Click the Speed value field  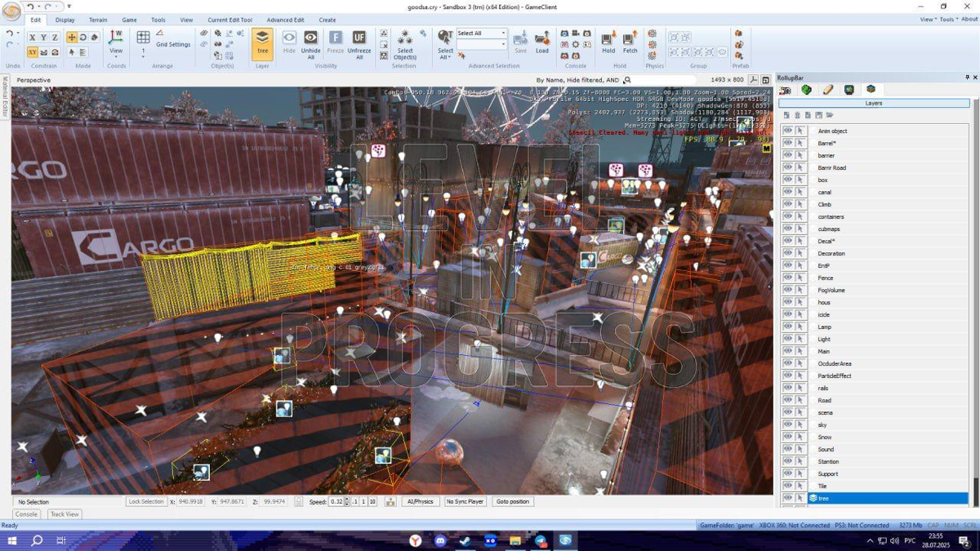coord(336,501)
